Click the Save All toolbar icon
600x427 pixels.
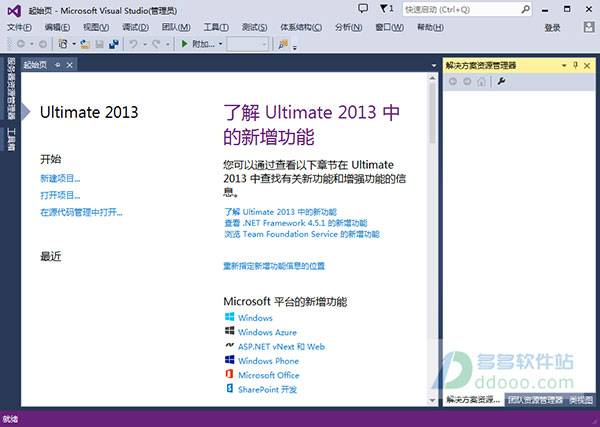(114, 44)
